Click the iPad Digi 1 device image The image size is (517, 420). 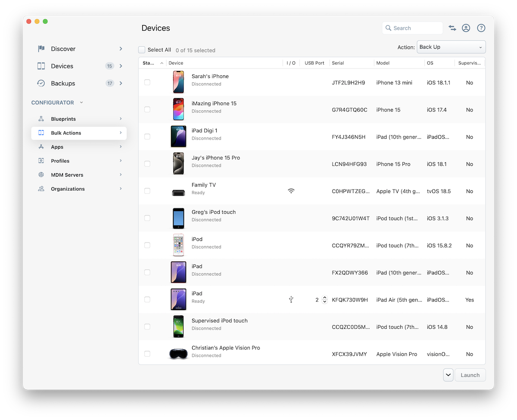[x=178, y=137]
